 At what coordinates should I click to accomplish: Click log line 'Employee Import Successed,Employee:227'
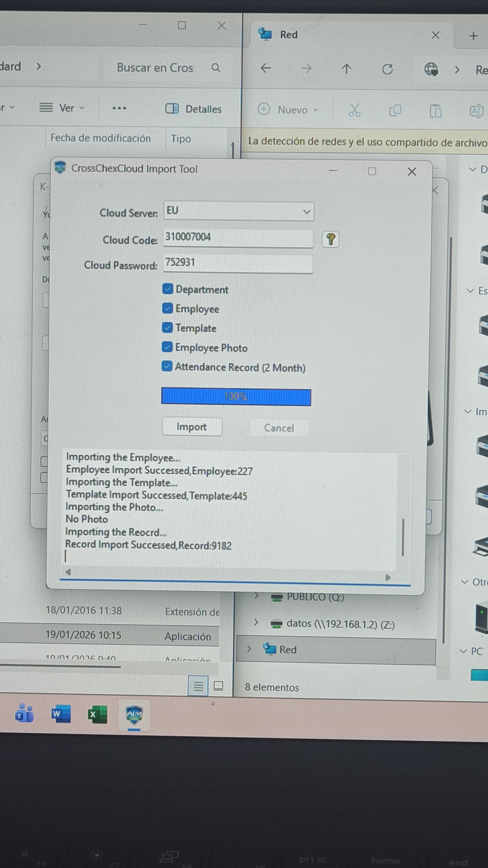coord(159,470)
